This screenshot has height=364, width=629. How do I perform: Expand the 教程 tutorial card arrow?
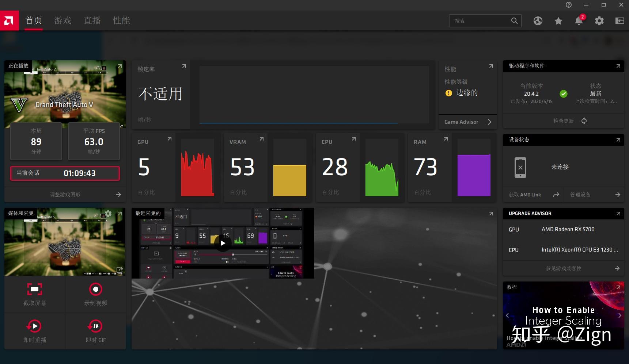pos(618,287)
